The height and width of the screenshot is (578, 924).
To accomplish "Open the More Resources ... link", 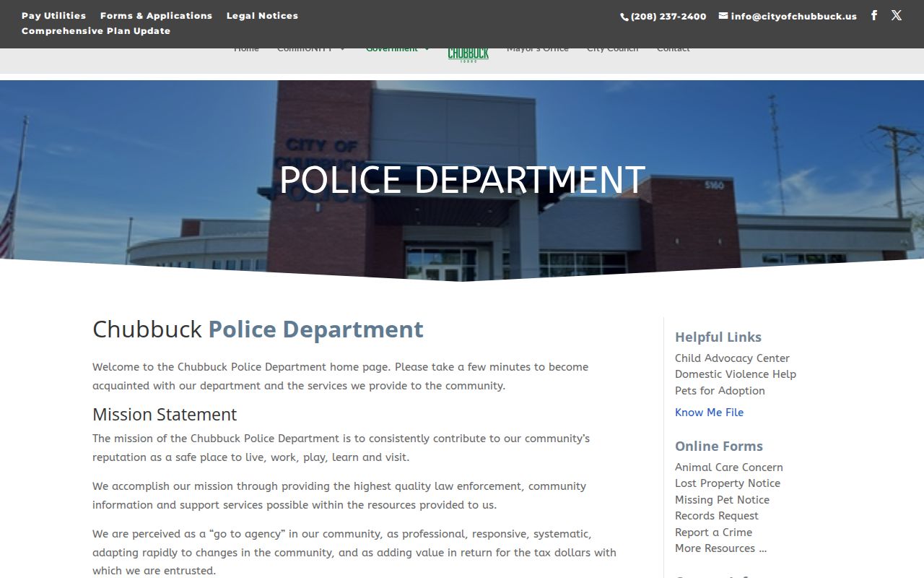I will (x=720, y=548).
